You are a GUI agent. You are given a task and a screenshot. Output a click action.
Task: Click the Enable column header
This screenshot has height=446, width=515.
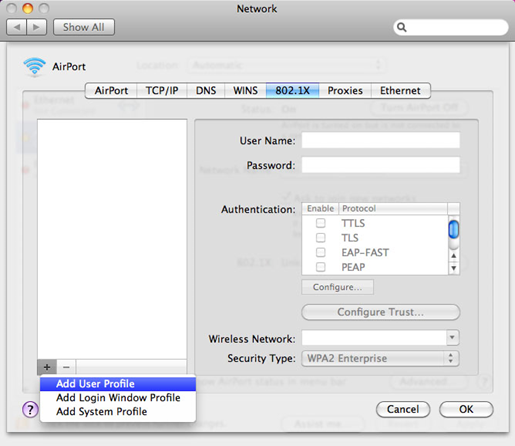tap(320, 209)
